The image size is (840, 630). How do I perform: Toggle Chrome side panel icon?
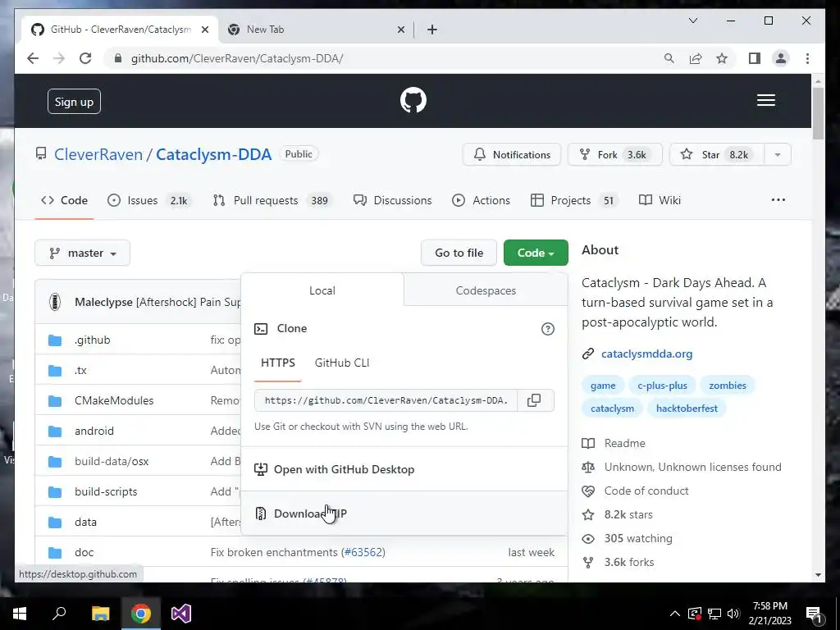[x=755, y=58]
